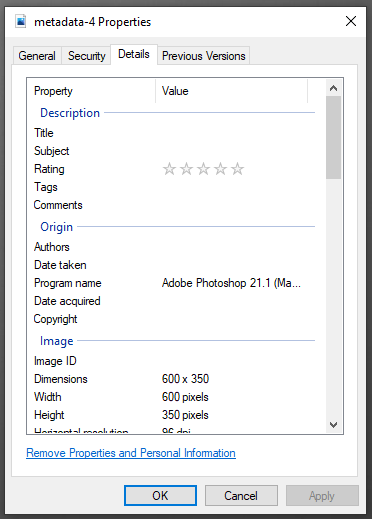Click the scrollbar up arrow
The width and height of the screenshot is (372, 519).
(333, 88)
